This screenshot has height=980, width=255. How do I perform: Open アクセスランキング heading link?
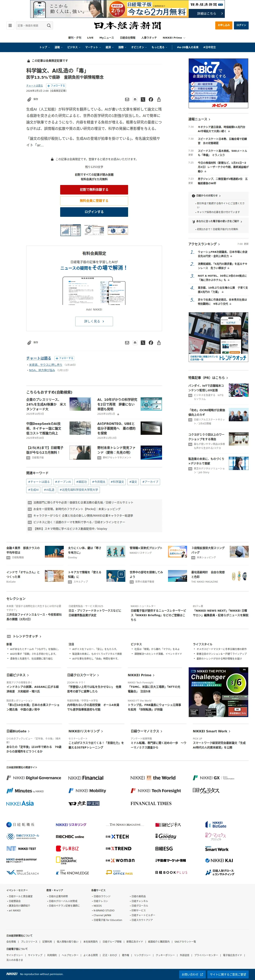click(x=204, y=244)
